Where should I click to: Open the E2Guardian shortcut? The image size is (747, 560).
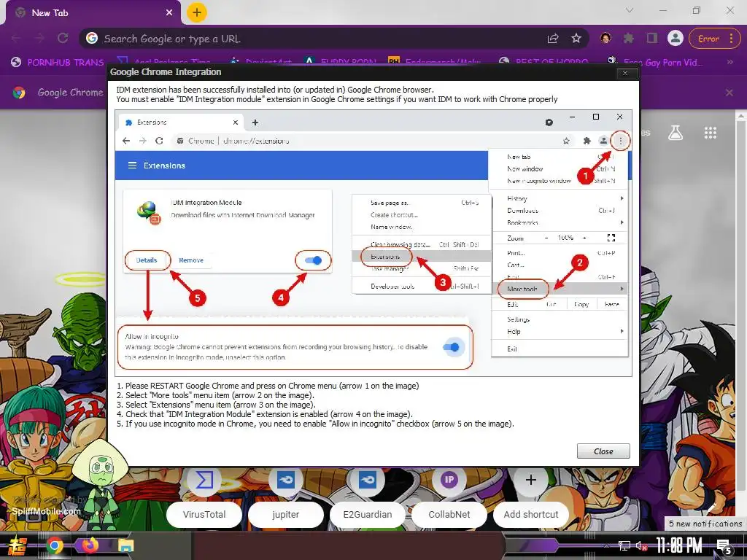pos(368,514)
